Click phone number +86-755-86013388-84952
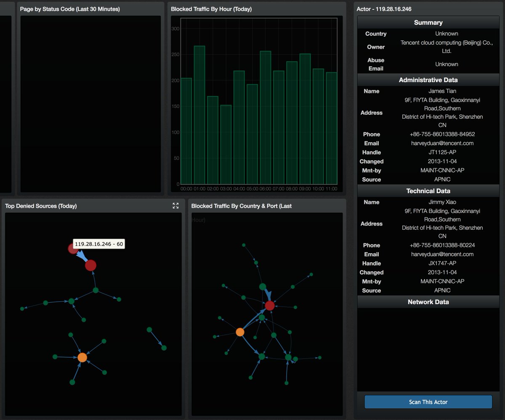Image resolution: width=505 pixels, height=420 pixels. point(442,134)
